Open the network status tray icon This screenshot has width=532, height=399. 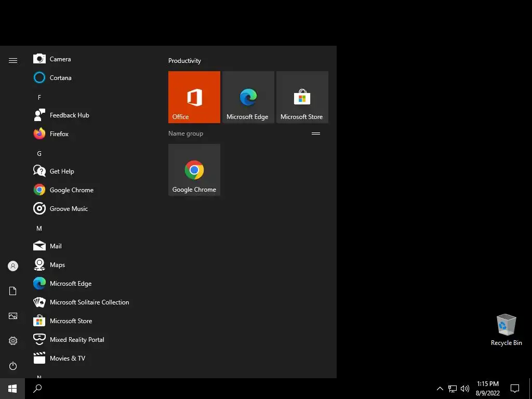[x=453, y=389]
